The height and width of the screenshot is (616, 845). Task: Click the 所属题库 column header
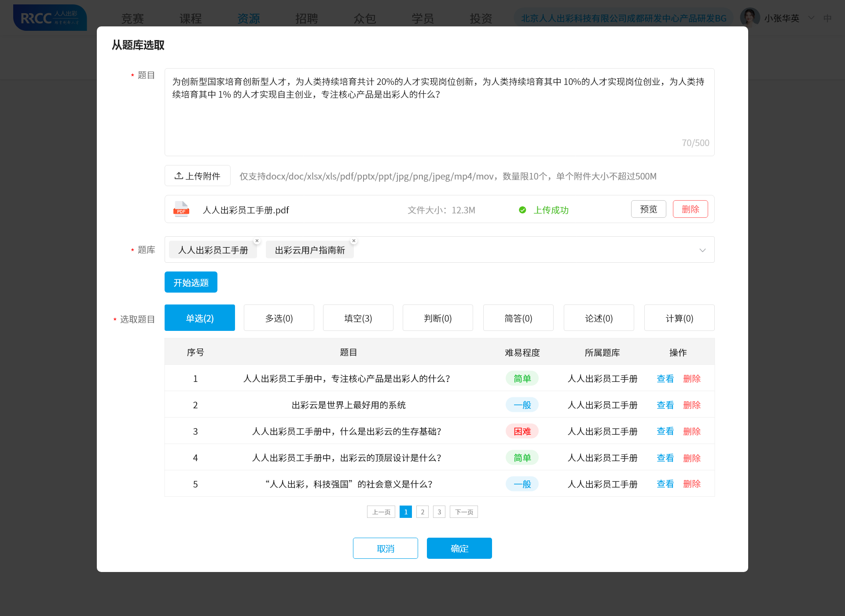point(602,352)
